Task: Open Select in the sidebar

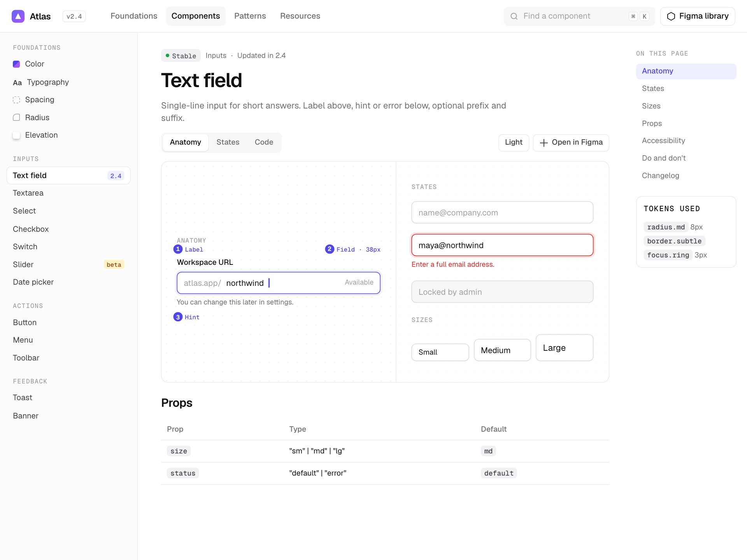Action: pos(68,211)
